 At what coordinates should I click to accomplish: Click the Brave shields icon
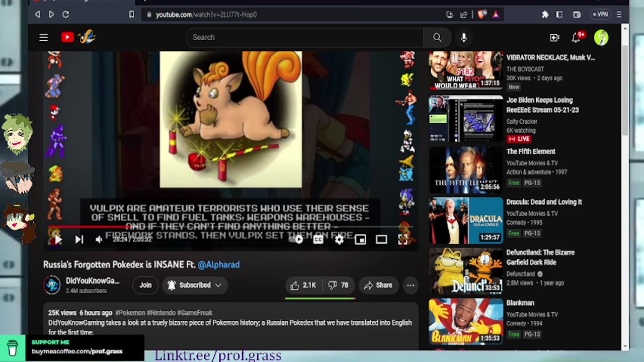pyautogui.click(x=481, y=15)
